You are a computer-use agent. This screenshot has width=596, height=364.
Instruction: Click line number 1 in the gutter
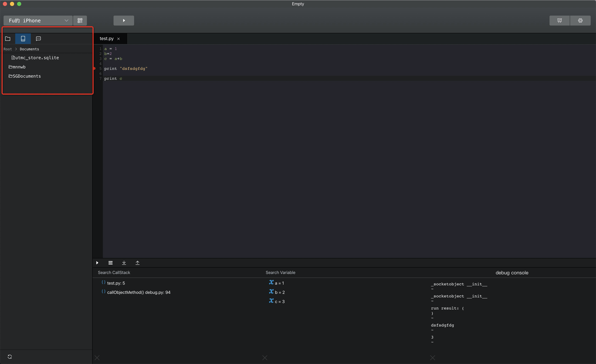tap(100, 49)
